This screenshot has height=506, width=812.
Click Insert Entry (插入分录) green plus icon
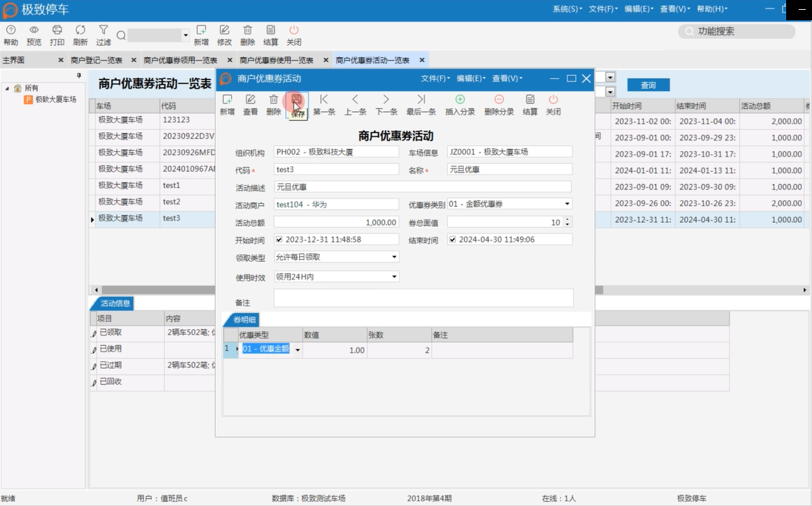pyautogui.click(x=460, y=100)
